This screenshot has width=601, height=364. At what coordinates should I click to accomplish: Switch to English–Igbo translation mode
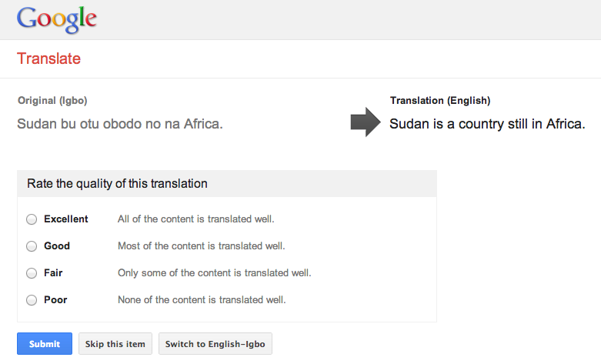click(x=215, y=344)
